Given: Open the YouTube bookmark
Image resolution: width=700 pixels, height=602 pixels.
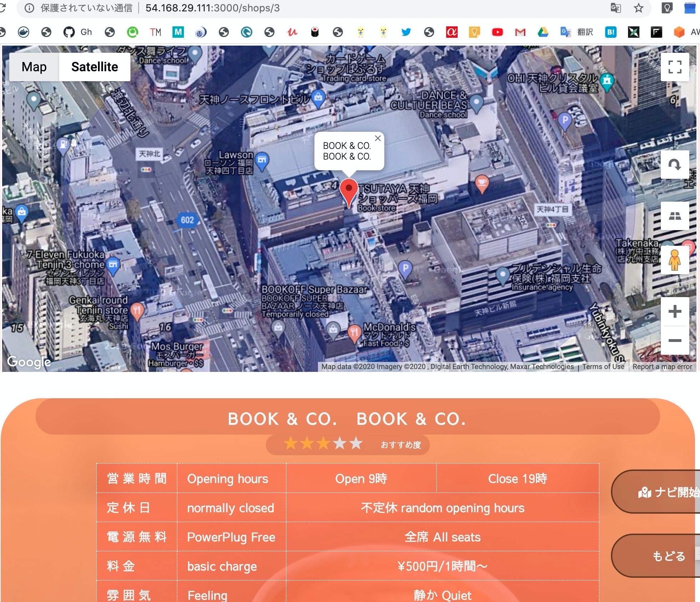Looking at the screenshot, I should (497, 32).
